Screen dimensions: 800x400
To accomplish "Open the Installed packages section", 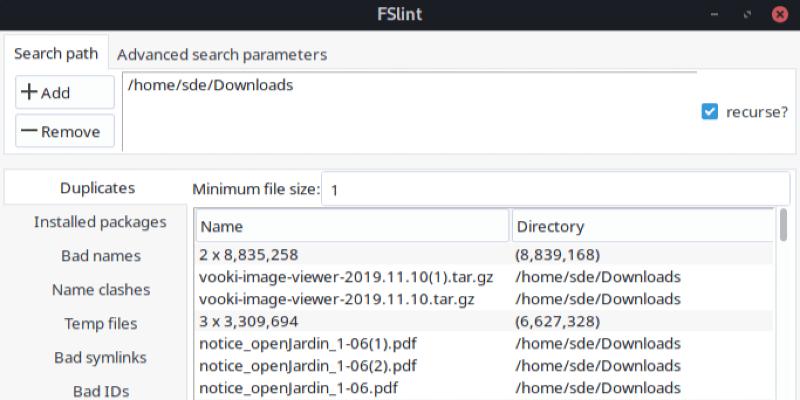I will pos(99,221).
